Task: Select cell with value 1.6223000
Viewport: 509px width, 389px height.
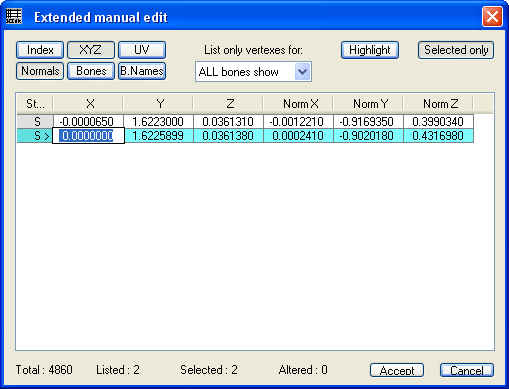Action: coord(158,121)
